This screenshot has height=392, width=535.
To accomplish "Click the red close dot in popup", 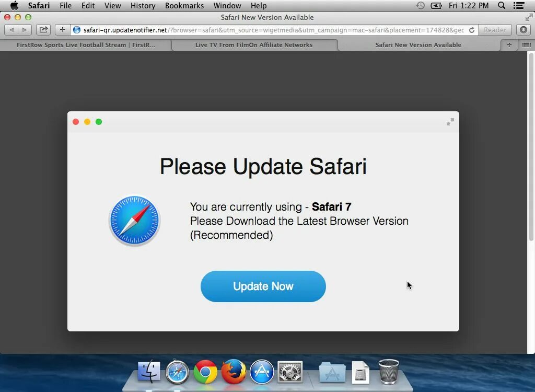I will (x=76, y=122).
